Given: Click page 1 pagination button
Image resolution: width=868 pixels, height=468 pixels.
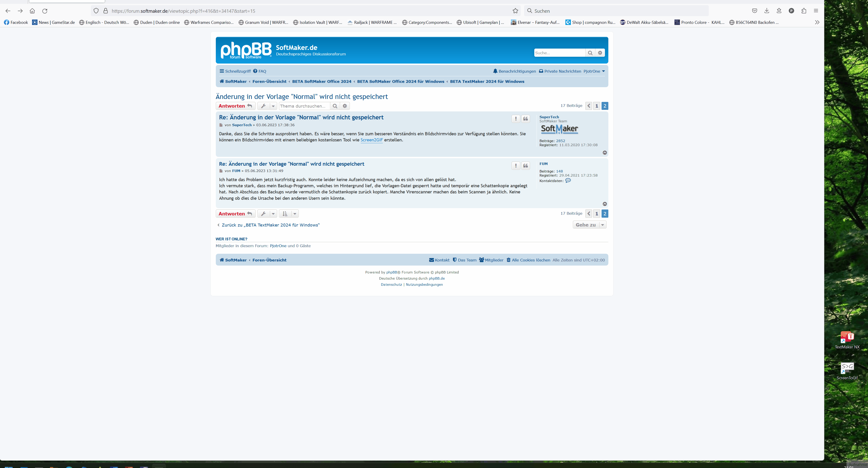Looking at the screenshot, I should [x=596, y=106].
